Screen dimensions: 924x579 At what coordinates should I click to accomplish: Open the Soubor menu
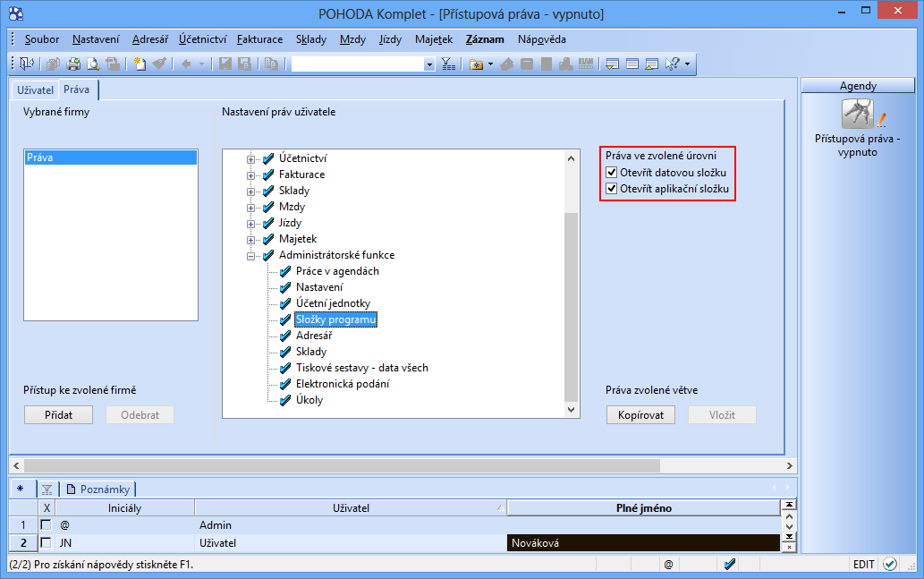42,39
